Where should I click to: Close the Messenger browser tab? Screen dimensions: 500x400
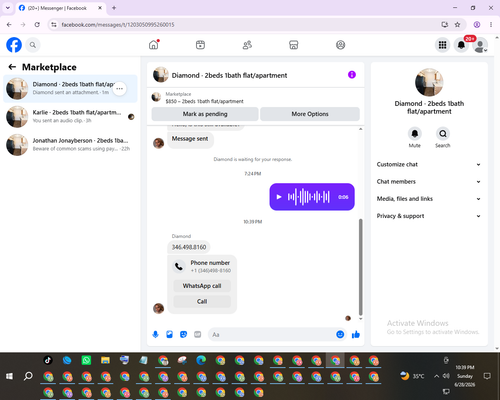(100, 8)
